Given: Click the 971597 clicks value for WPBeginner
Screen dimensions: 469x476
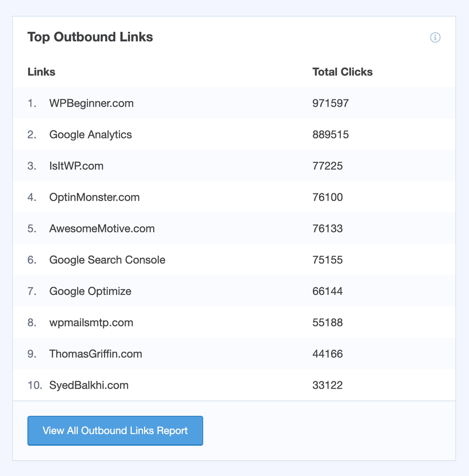Looking at the screenshot, I should [330, 103].
